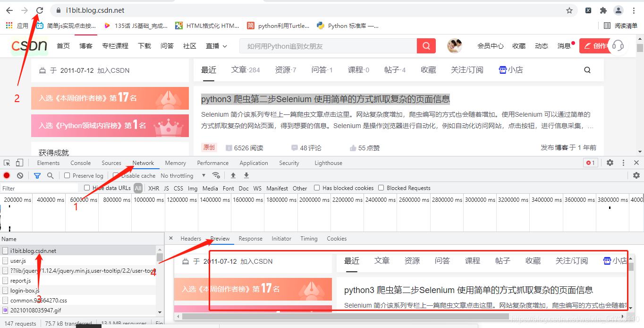Click the article title about Selenium crawler
Viewport: 644px width, 328px height.
click(x=325, y=98)
